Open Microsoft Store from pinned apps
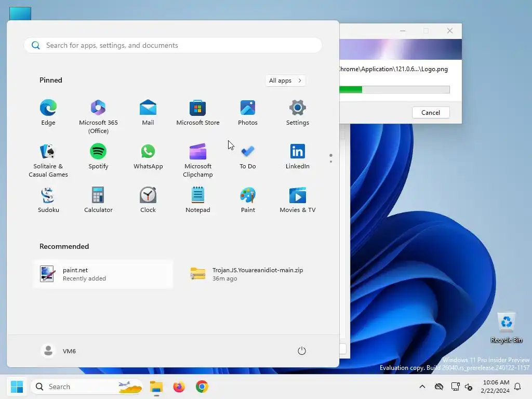Viewport: 532px width, 399px height. [x=198, y=113]
